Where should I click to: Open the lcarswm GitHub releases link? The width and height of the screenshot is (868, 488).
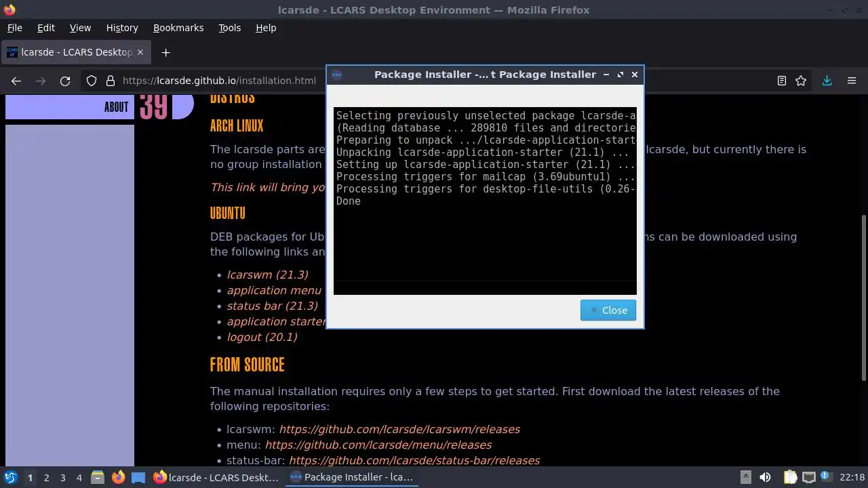[399, 429]
